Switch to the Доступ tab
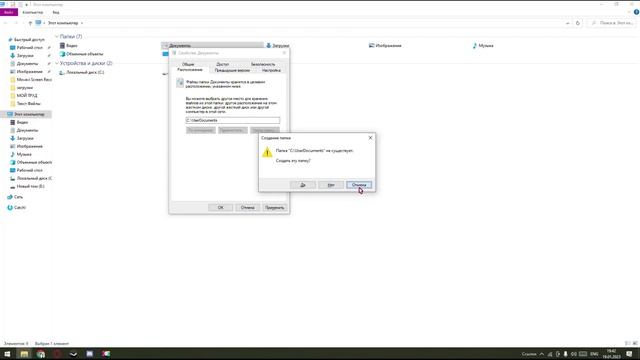The width and height of the screenshot is (640, 360). click(222, 64)
